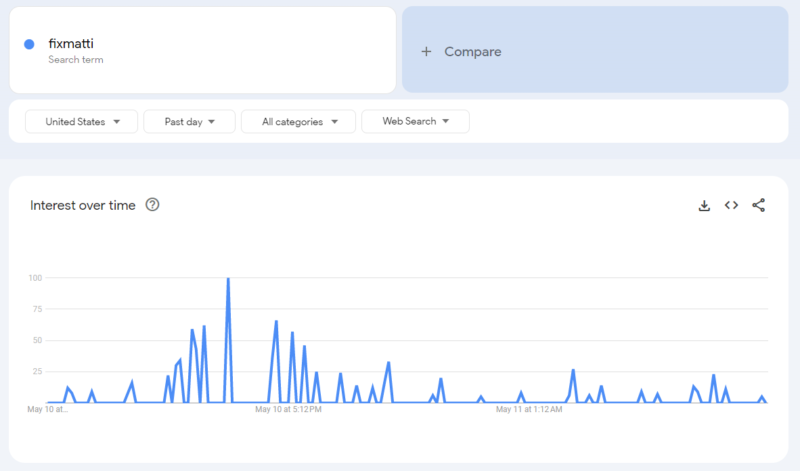Select the tallest chart peak at 100
The height and width of the screenshot is (471, 800).
click(228, 279)
